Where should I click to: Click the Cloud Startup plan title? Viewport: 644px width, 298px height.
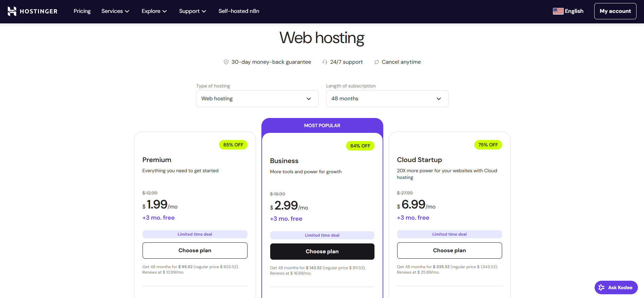420,160
